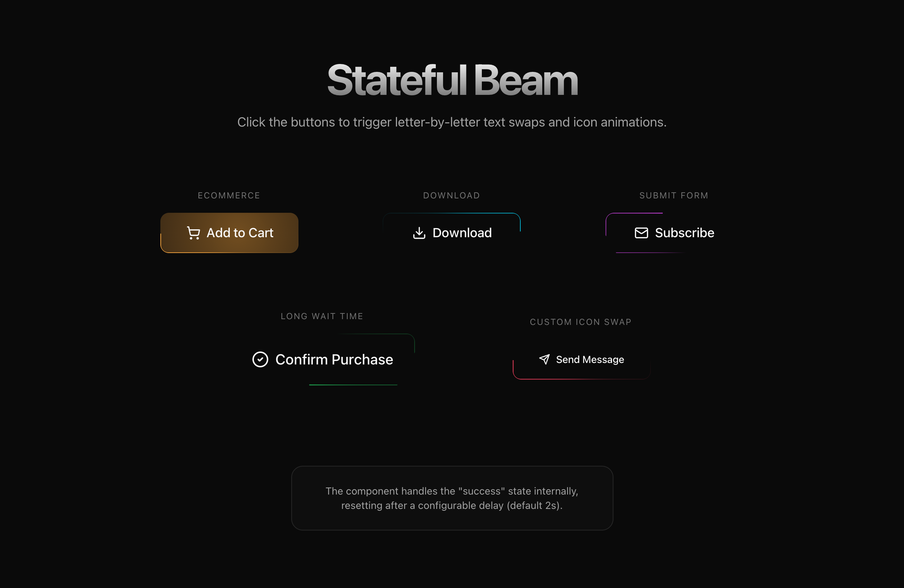Click the word Stateful in the heading

[x=397, y=81]
